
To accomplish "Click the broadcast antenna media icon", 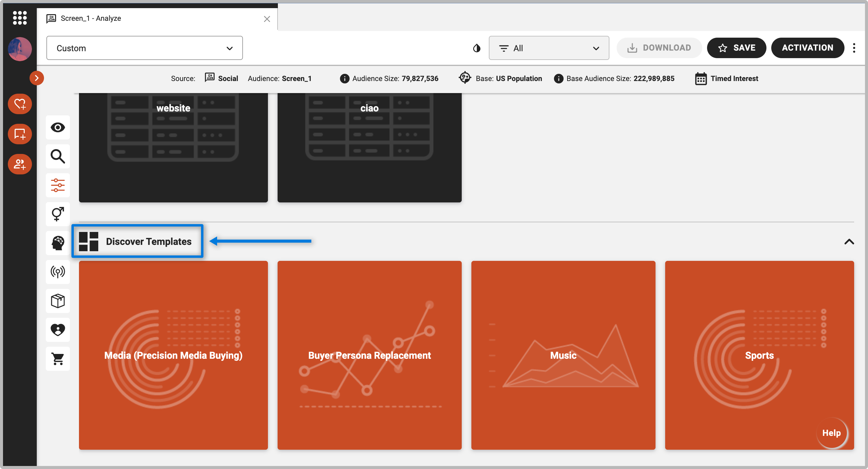I will [58, 272].
